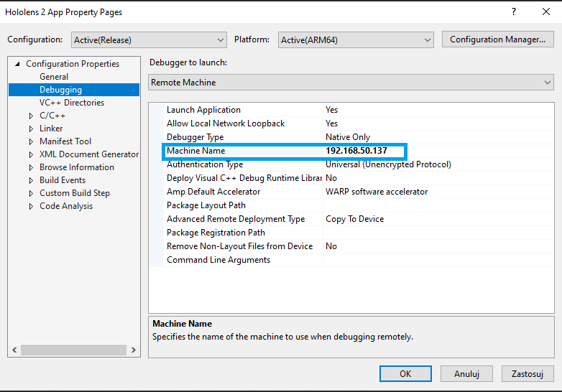Image resolution: width=562 pixels, height=392 pixels.
Task: Expand the XML Document Generator arrow
Action: pos(31,154)
